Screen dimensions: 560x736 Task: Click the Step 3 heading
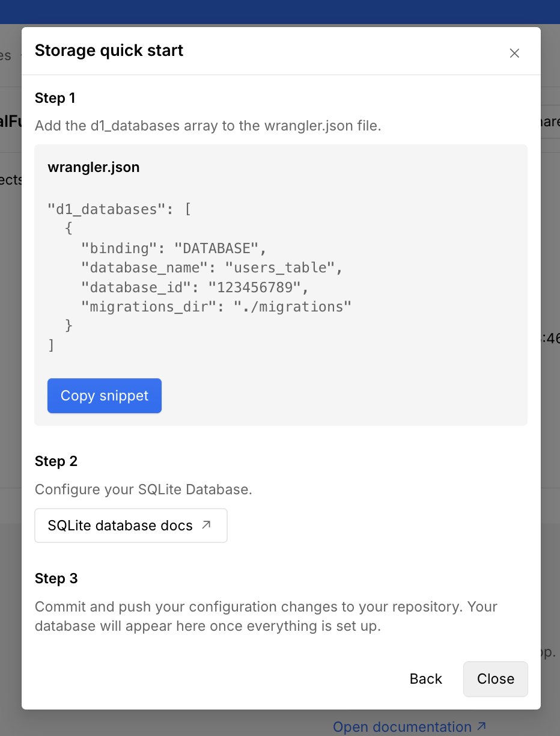click(x=56, y=578)
